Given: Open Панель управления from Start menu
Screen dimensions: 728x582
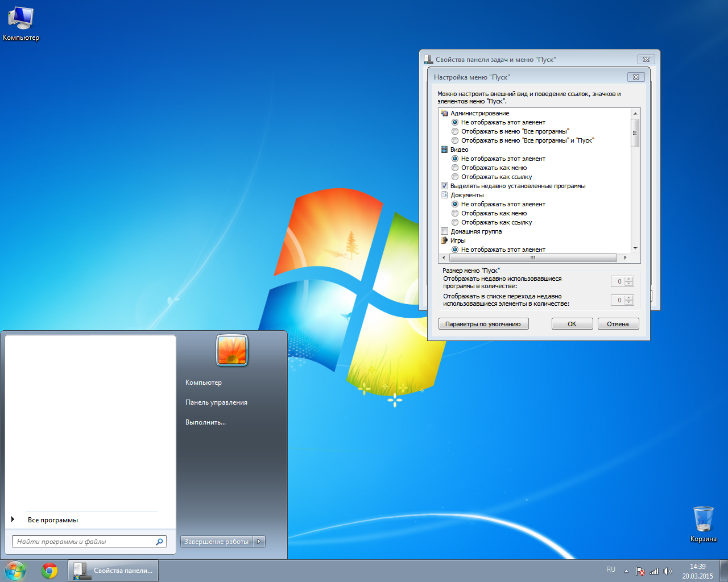Looking at the screenshot, I should pyautogui.click(x=216, y=402).
